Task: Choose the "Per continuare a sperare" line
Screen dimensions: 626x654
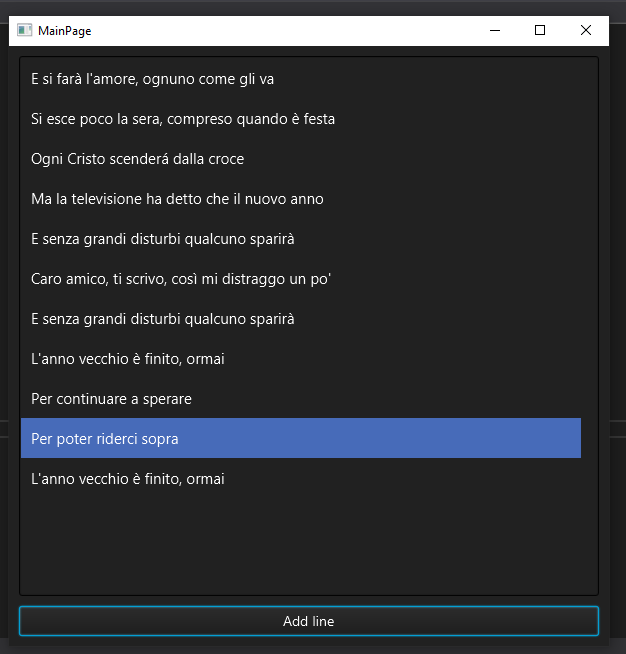Action: [x=111, y=399]
